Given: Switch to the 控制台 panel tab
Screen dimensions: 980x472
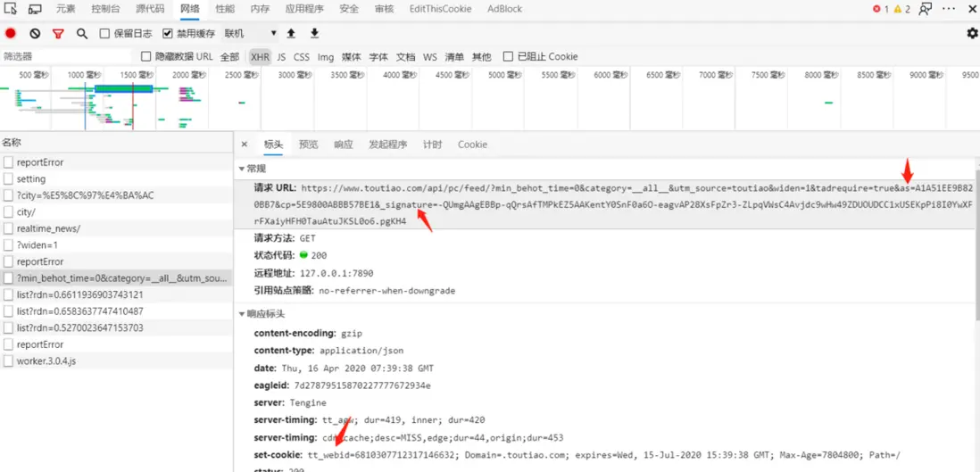Looking at the screenshot, I should point(106,9).
